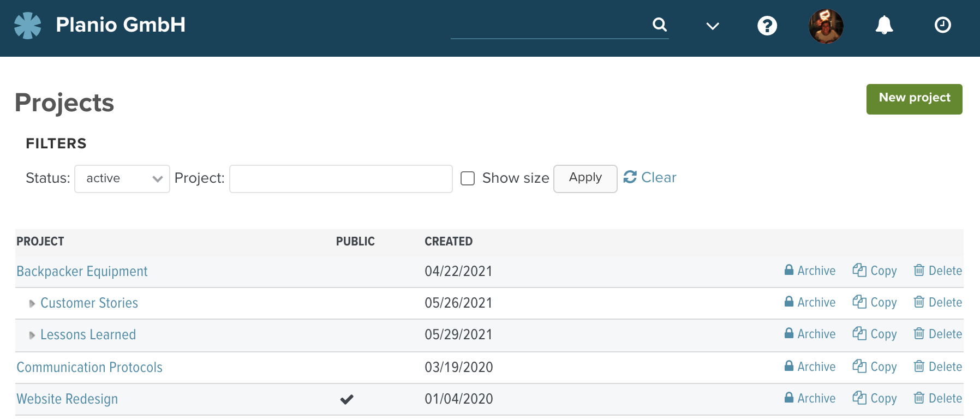Click the search magnifier icon

pos(660,25)
